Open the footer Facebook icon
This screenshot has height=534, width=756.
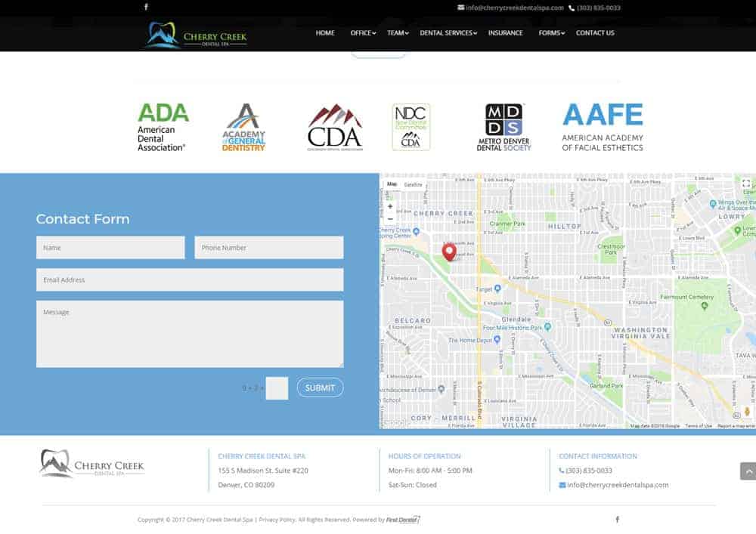pos(617,519)
